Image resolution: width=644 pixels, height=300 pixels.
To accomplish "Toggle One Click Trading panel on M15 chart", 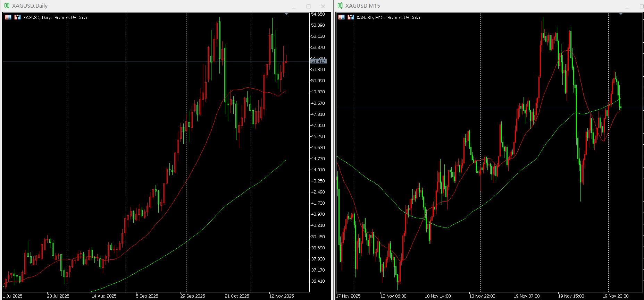I will tap(351, 17).
